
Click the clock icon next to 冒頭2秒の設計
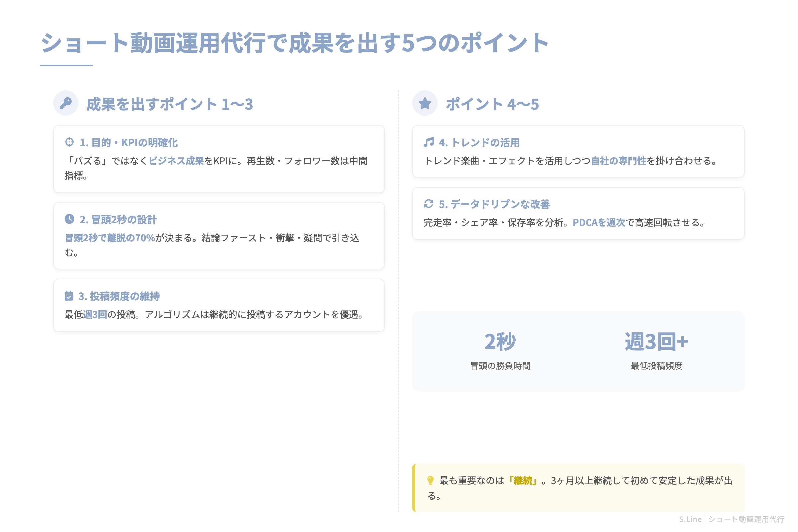[70, 219]
